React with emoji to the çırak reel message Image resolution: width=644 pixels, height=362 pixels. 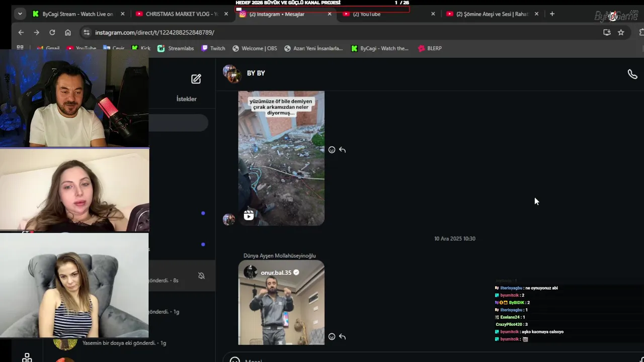pyautogui.click(x=332, y=150)
